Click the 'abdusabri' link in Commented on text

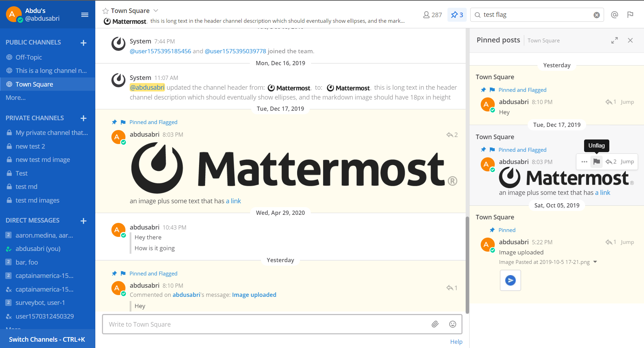[x=186, y=295]
